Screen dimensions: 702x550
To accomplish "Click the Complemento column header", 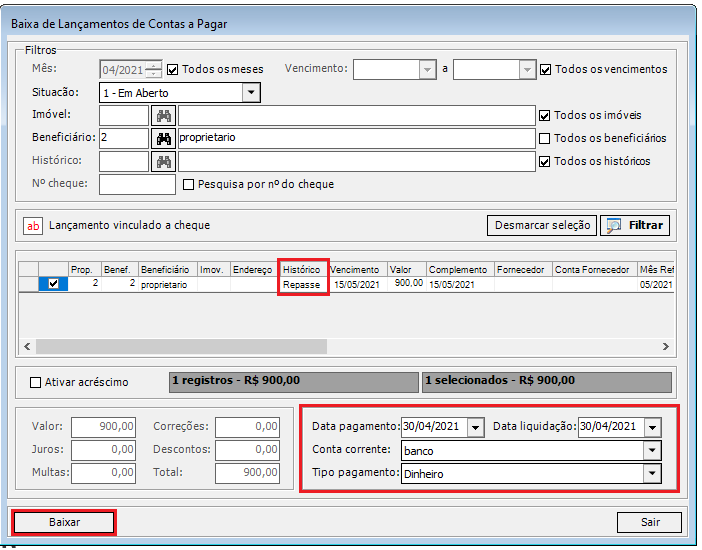I will point(460,270).
